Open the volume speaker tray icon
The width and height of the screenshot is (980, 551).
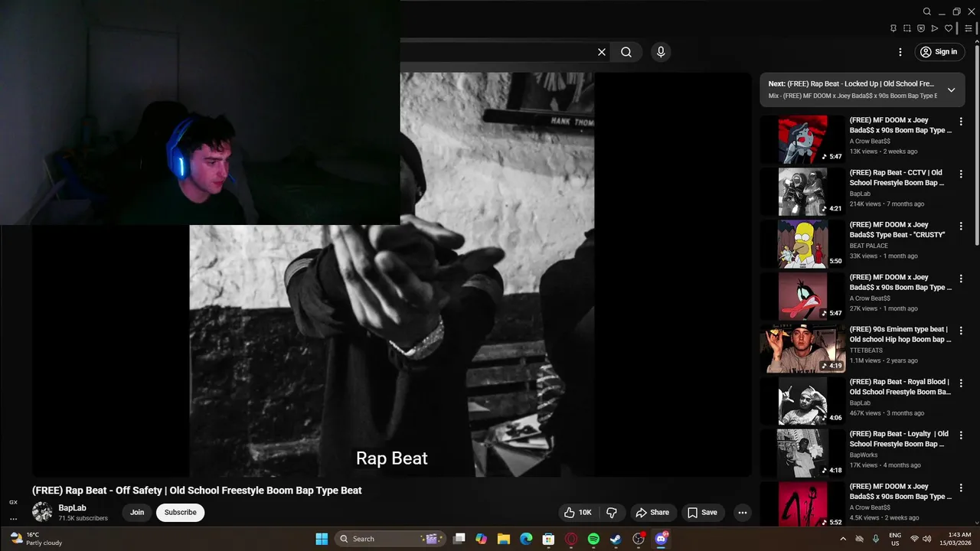coord(926,539)
